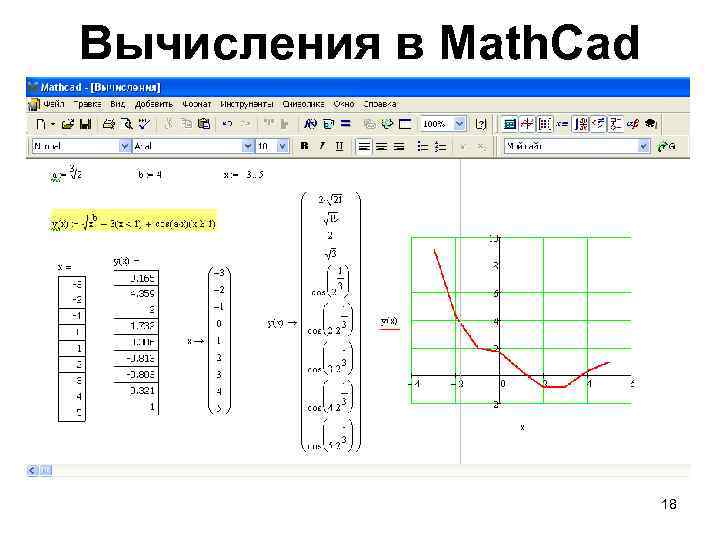Open the Symbolic keyword graduation-cap icon
This screenshot has width=720, height=540.
coord(651,124)
